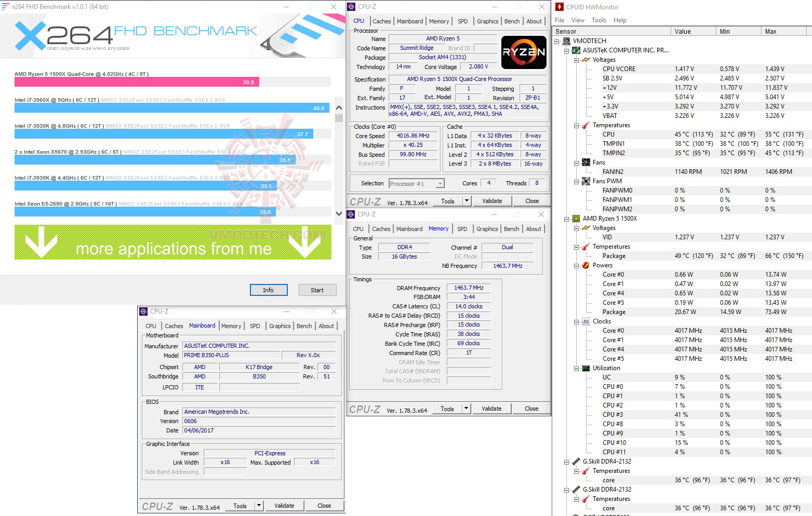Click the Powers icon under Ryzen 5 1500X
This screenshot has width=812, height=516.
pyautogui.click(x=586, y=265)
